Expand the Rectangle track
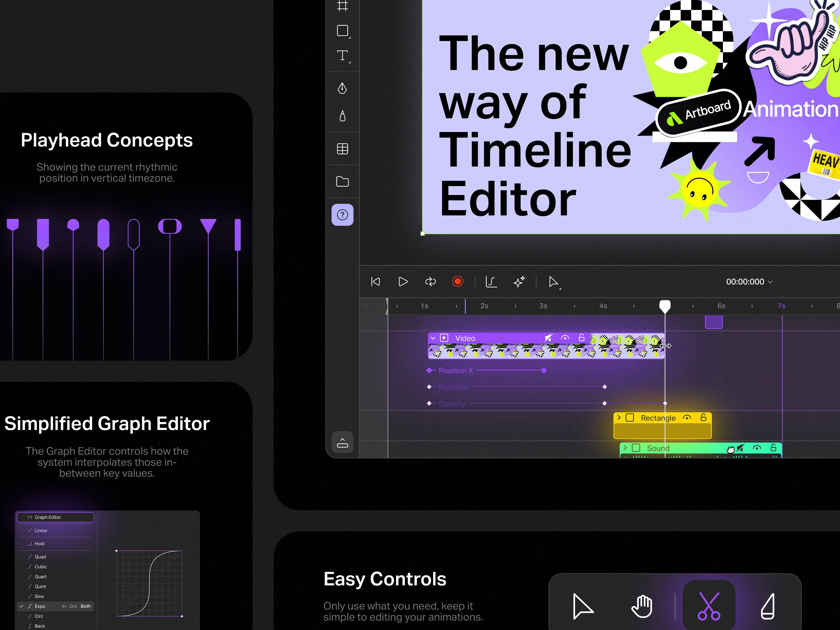 click(619, 417)
